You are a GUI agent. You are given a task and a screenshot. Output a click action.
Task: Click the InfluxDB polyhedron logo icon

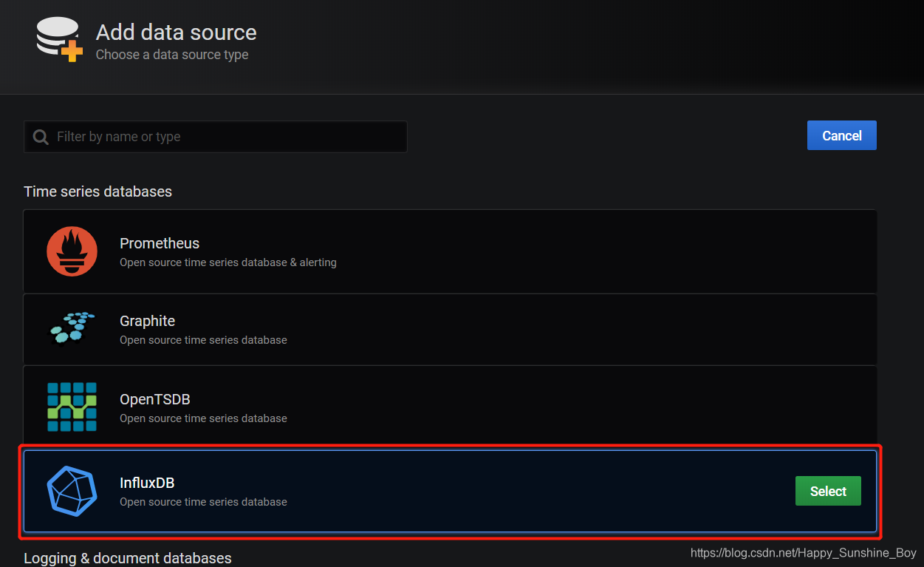(72, 491)
